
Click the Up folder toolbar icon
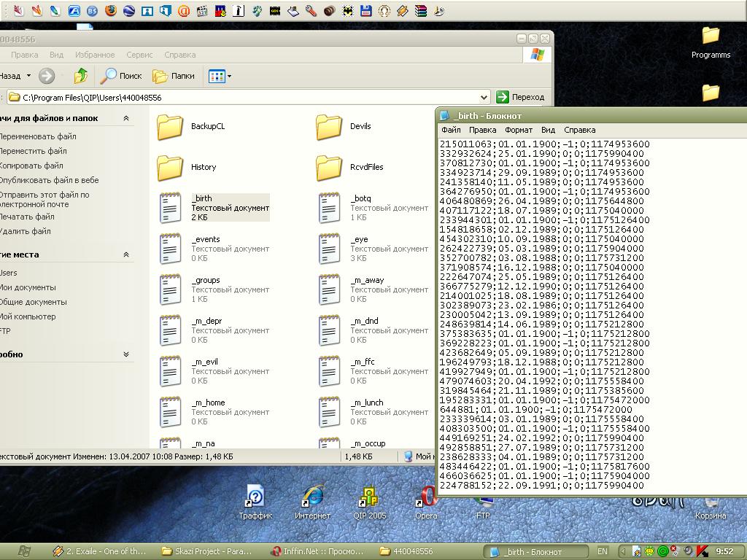tap(81, 75)
